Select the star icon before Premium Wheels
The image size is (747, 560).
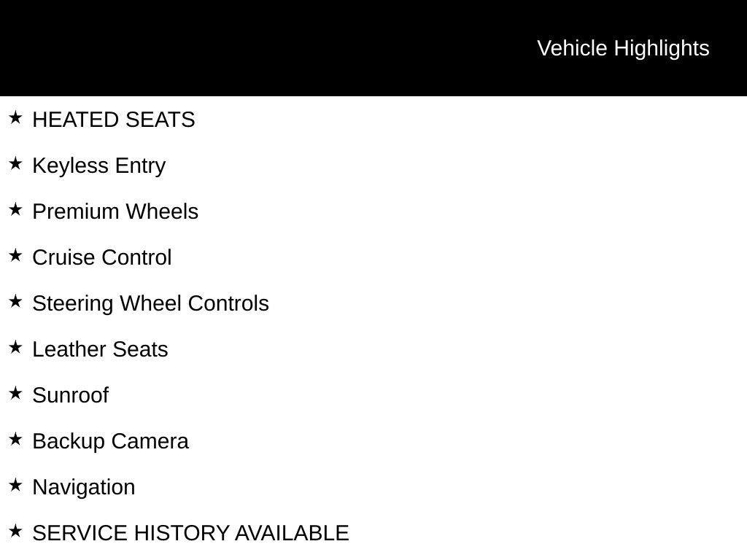pos(15,209)
